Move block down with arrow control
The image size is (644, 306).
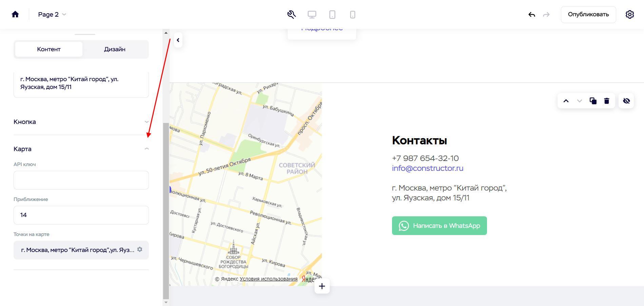tap(579, 101)
